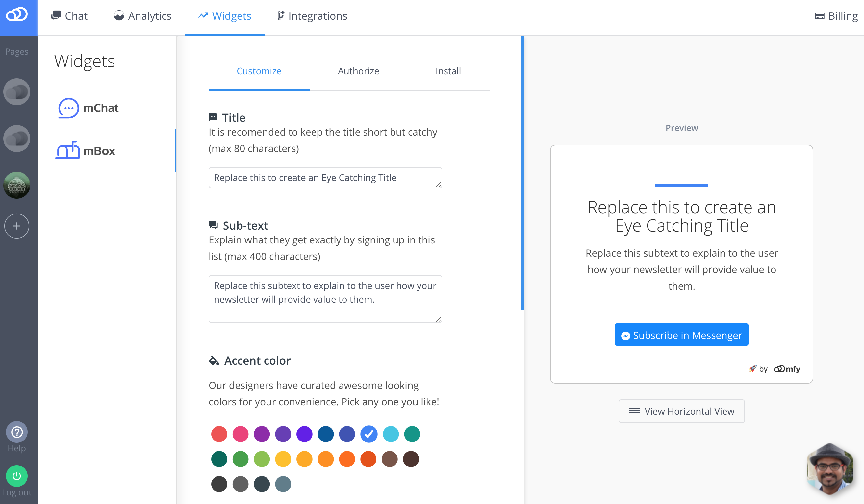Pick the dark slate accent color
Viewport: 864px width, 504px height.
tap(262, 484)
